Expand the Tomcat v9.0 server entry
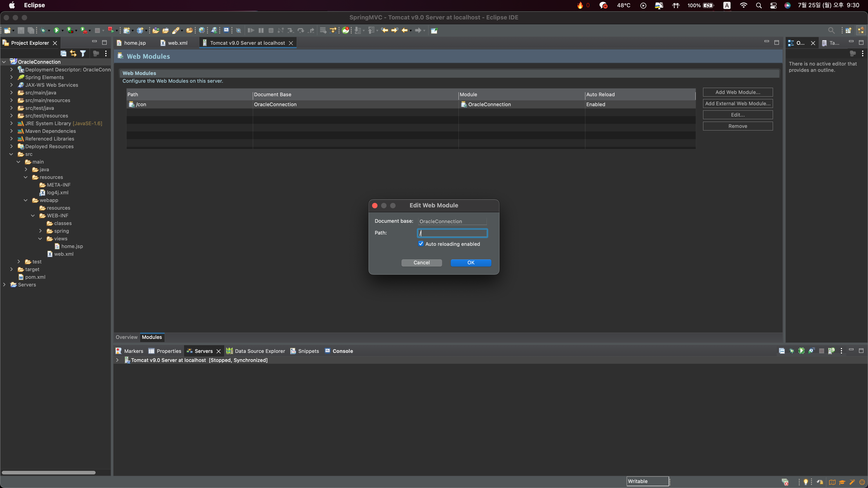Screen dimensions: 868x488 click(x=117, y=360)
